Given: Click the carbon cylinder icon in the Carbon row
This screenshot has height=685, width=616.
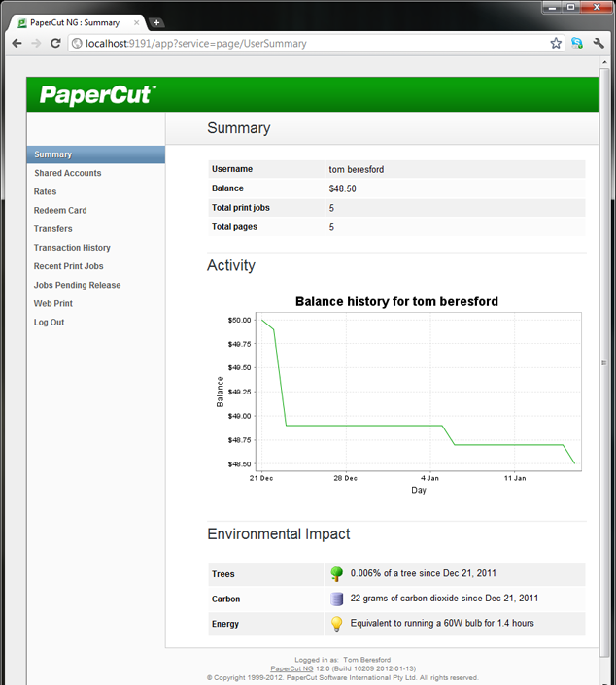Looking at the screenshot, I should (x=337, y=599).
